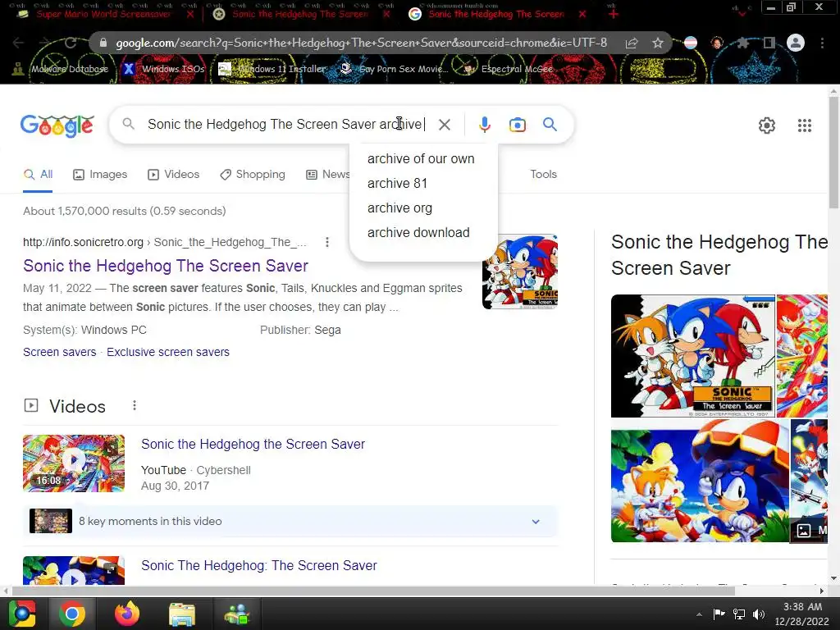Reload the page in Chrome
This screenshot has width=840, height=630.
(71, 43)
